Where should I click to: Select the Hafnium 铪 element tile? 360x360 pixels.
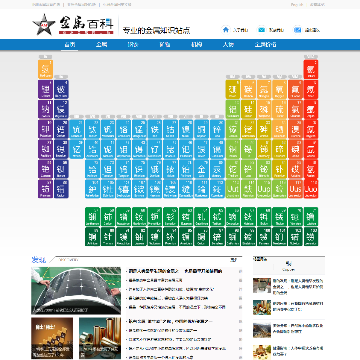[x=92, y=169]
